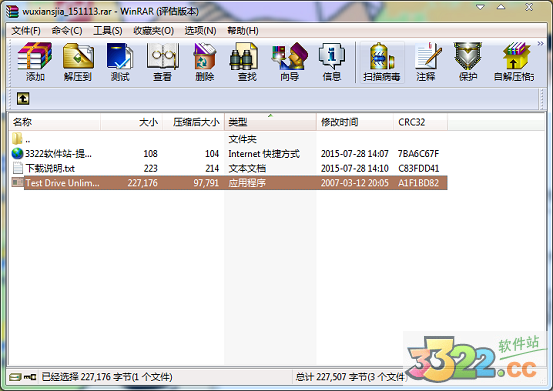Sort by 名称 column header
Screen dimensions: 553x391
(55, 122)
